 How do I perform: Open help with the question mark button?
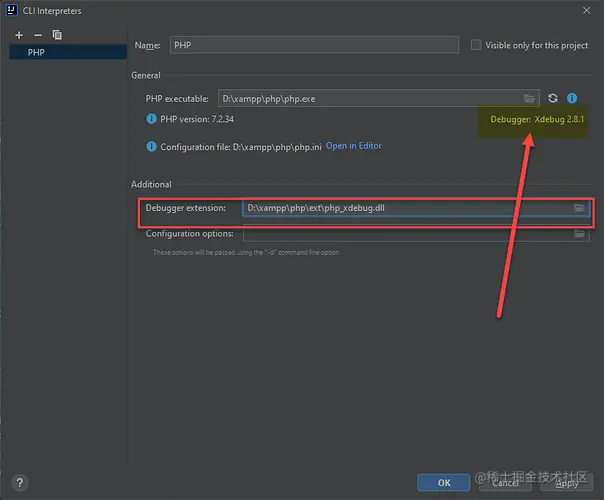tap(20, 482)
